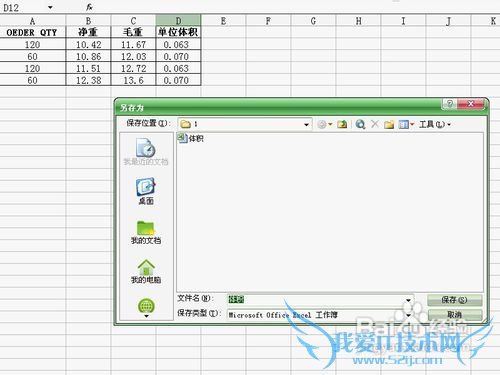The height and width of the screenshot is (375, 500).
Task: Close the Save As dialog
Action: 471,104
